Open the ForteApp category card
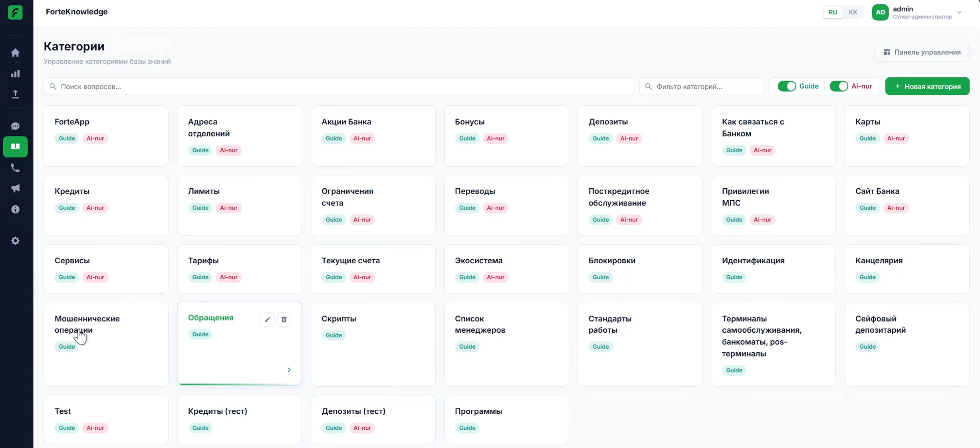This screenshot has height=448, width=980. pos(106,136)
